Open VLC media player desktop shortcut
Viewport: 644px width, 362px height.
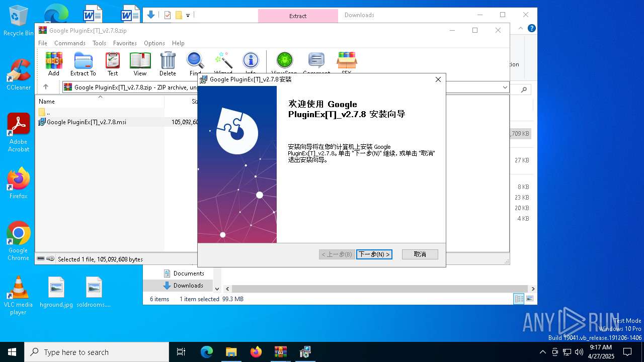click(18, 296)
